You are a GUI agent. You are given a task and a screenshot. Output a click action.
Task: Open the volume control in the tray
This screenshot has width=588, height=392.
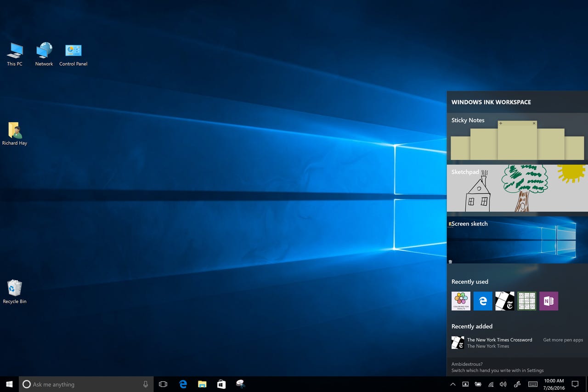coord(503,384)
